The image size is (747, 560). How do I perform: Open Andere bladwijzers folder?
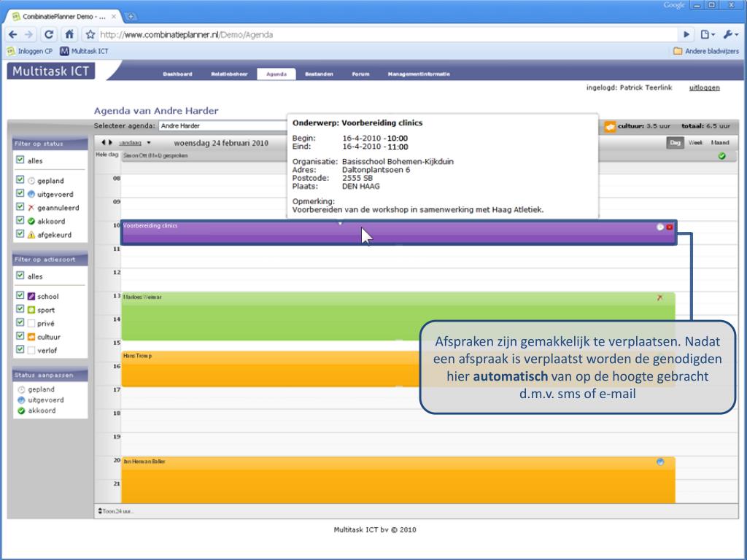click(705, 51)
